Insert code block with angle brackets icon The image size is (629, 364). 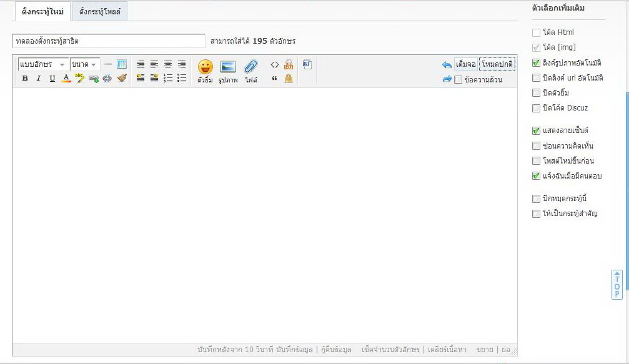(275, 64)
